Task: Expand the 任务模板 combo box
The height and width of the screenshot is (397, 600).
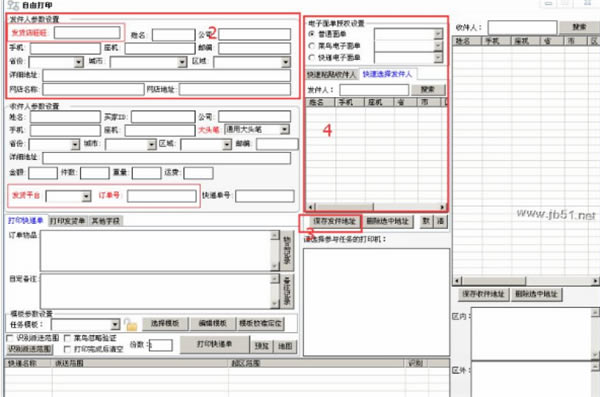Action: pyautogui.click(x=115, y=325)
